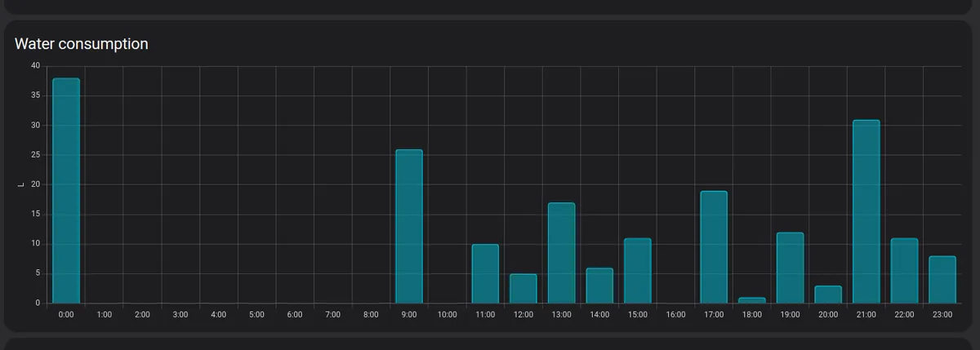Click the 0:00 water consumption bar
Image resolution: width=980 pixels, height=350 pixels.
pyautogui.click(x=66, y=191)
